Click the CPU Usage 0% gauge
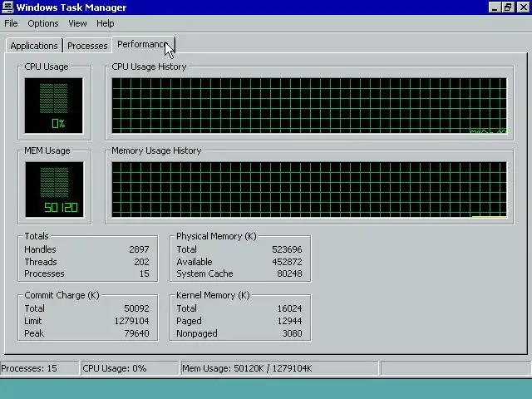Image resolution: width=532 pixels, height=399 pixels. click(53, 106)
